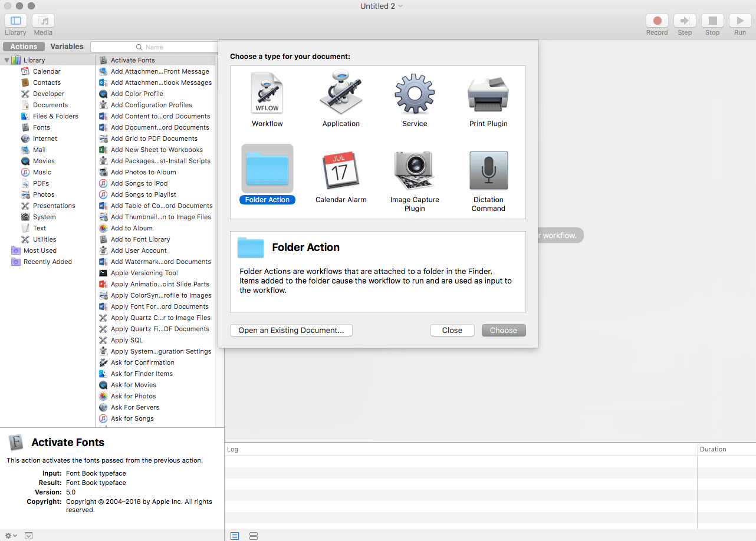756x541 pixels.
Task: Select the Service gear icon
Action: point(415,93)
